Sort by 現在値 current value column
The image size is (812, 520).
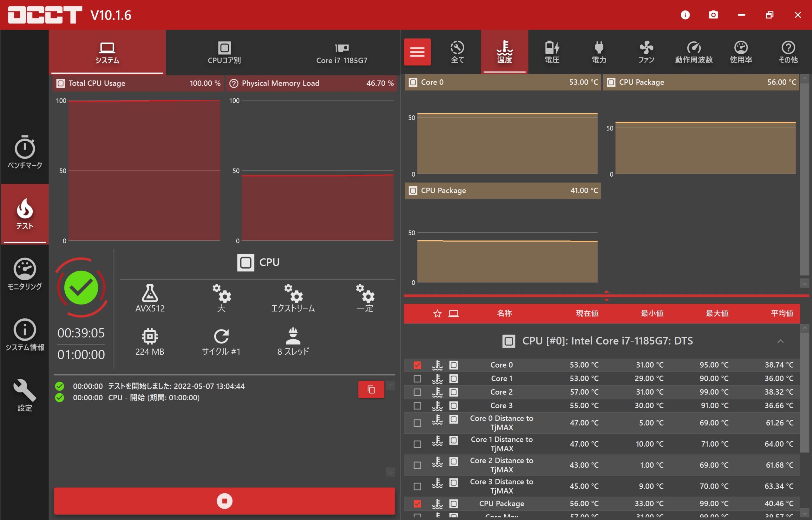[587, 313]
